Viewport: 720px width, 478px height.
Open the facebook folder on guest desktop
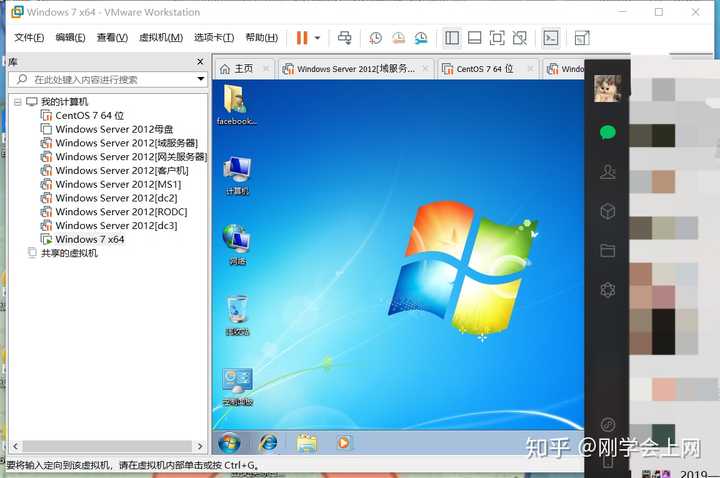click(x=236, y=105)
